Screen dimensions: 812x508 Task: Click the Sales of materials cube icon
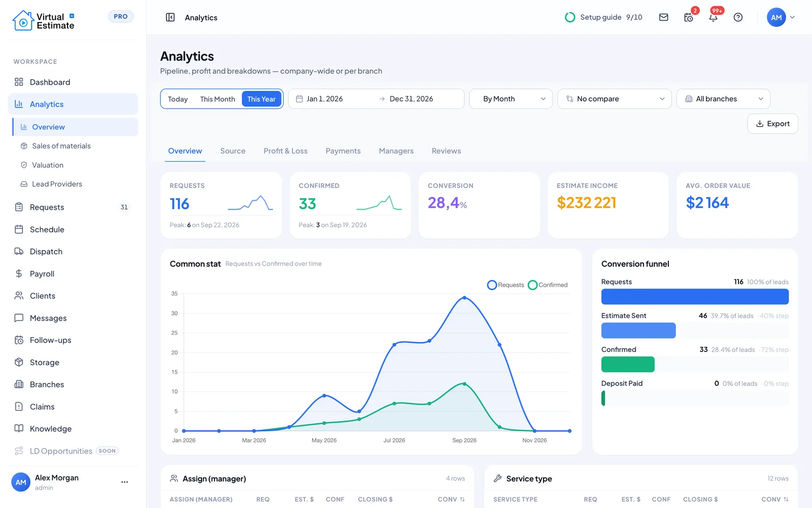click(24, 146)
